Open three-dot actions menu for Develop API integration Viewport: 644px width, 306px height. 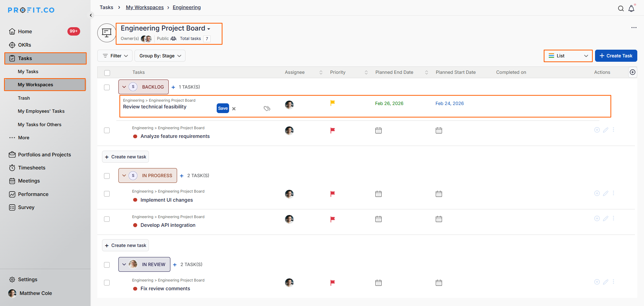click(613, 218)
